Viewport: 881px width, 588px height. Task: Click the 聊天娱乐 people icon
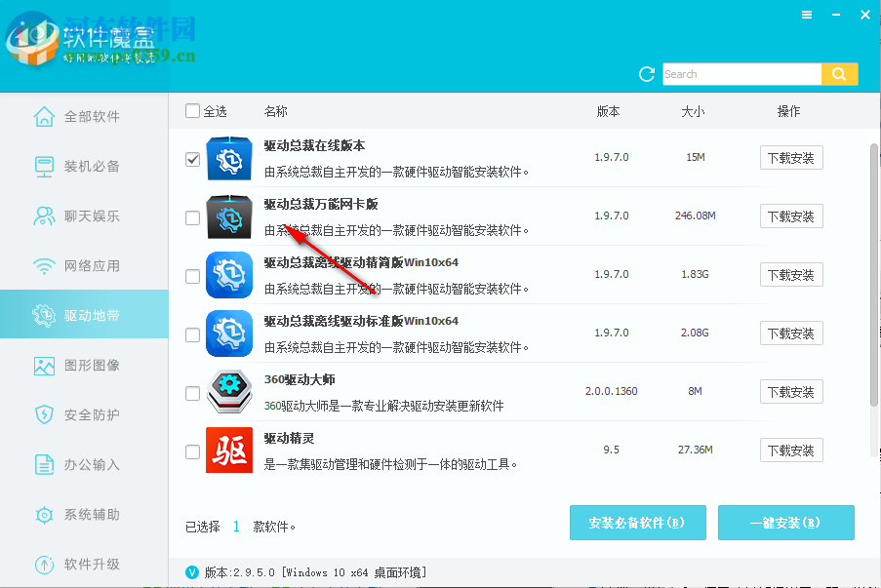(x=44, y=216)
